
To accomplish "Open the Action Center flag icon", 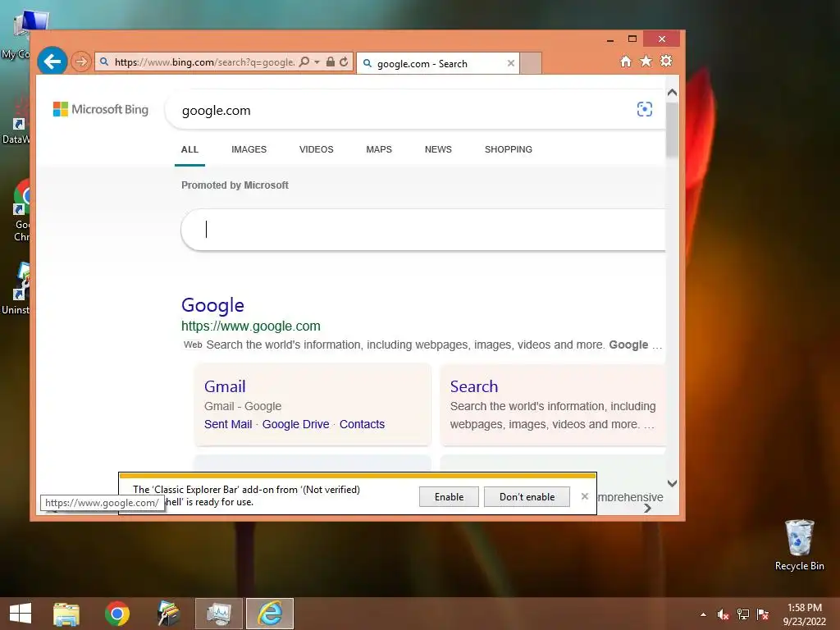I will [762, 614].
